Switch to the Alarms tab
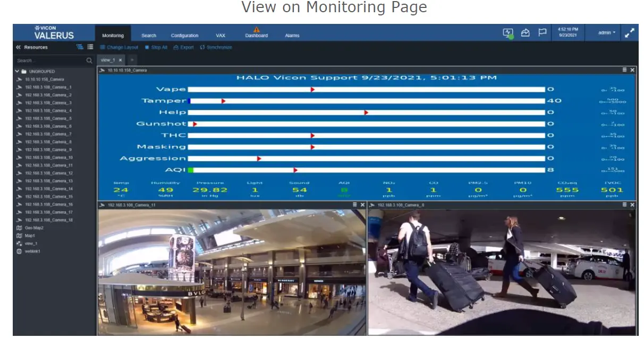 [x=292, y=36]
